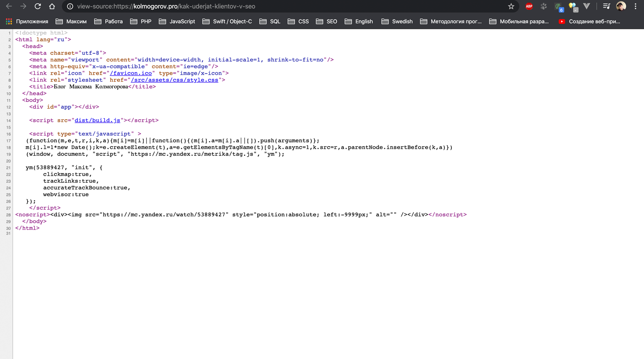Viewport: 644px width, 359px height.
Task: Click the webvisor:true line
Action: [65, 194]
